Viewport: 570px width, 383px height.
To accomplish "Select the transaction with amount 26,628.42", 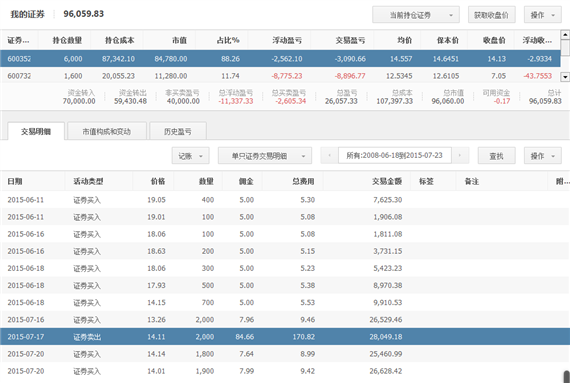I will point(284,371).
